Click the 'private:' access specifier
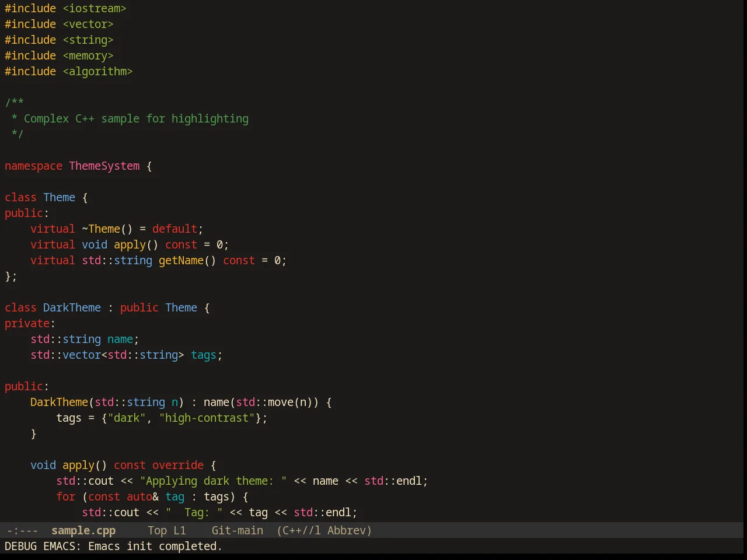Screen dimensions: 747x560 click(x=30, y=324)
